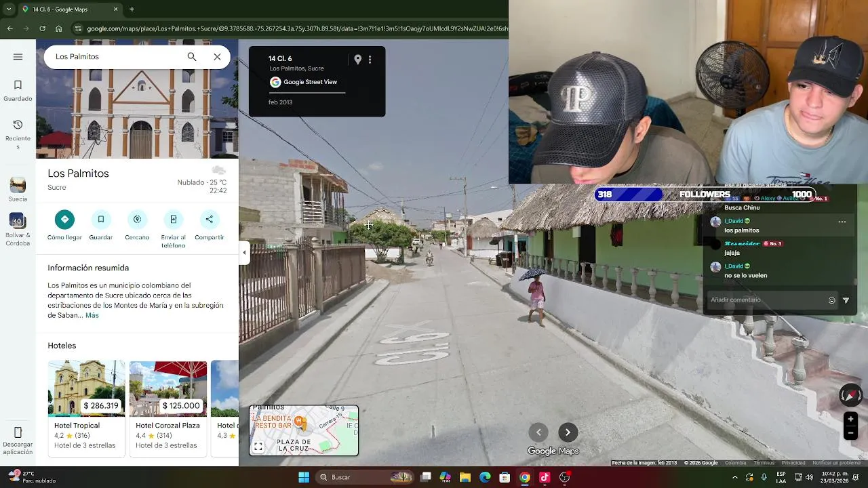Click the Street View minimap

pos(304,430)
